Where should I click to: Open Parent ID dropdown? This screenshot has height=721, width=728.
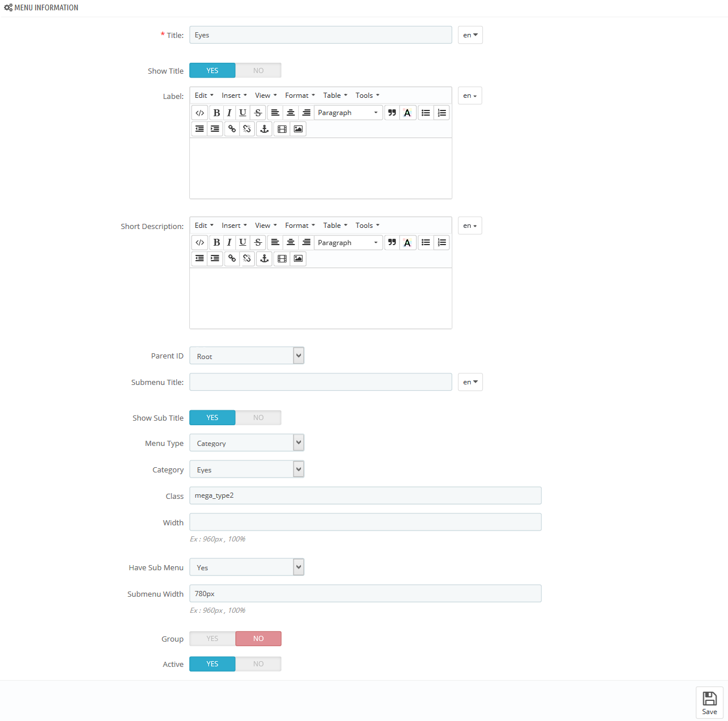247,356
